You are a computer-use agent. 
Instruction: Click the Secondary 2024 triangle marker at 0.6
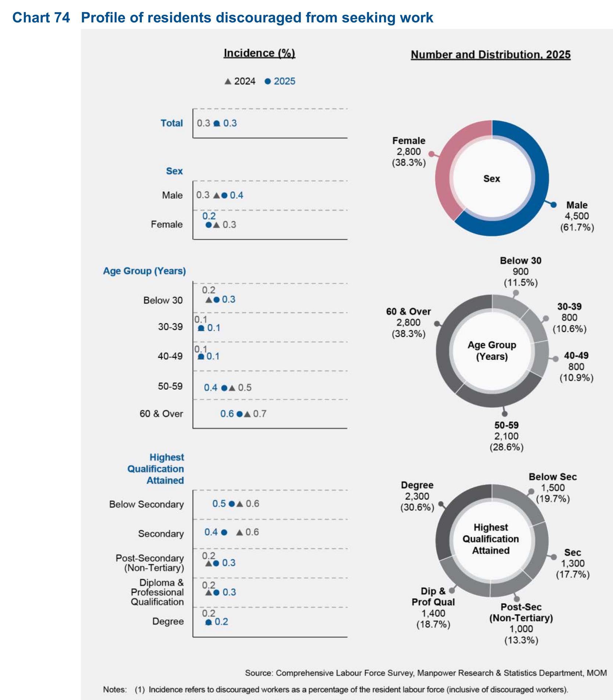239,532
